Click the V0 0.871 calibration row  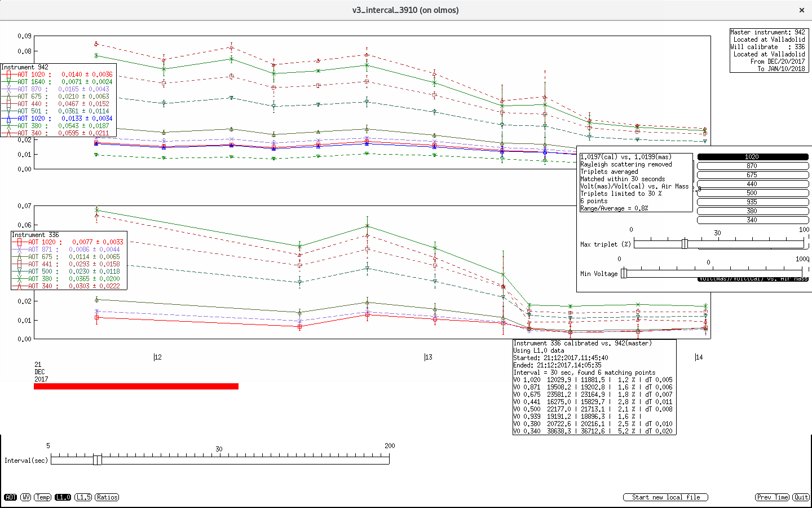(593, 387)
